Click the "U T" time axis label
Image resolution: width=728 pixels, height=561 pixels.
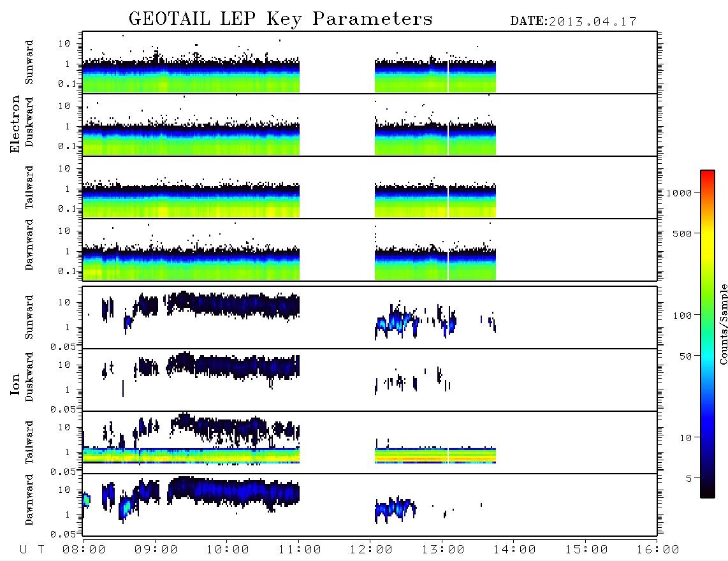click(x=32, y=550)
